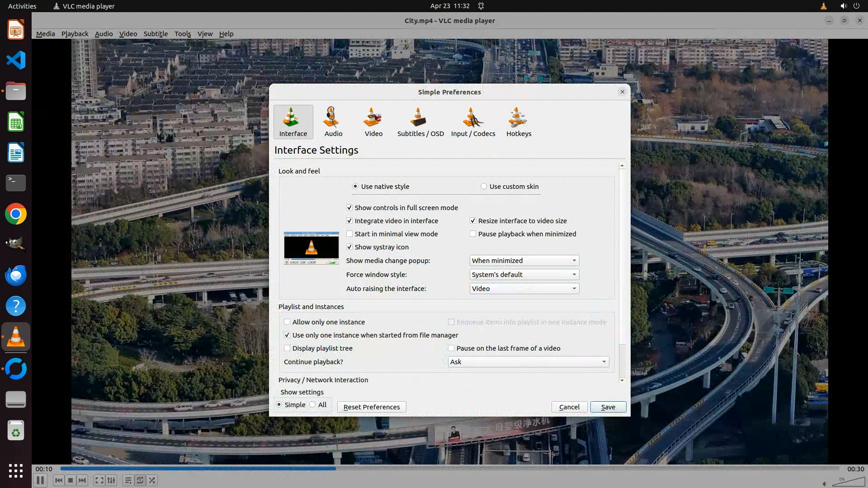The width and height of the screenshot is (868, 488).
Task: Open the Tools menu
Action: (183, 34)
